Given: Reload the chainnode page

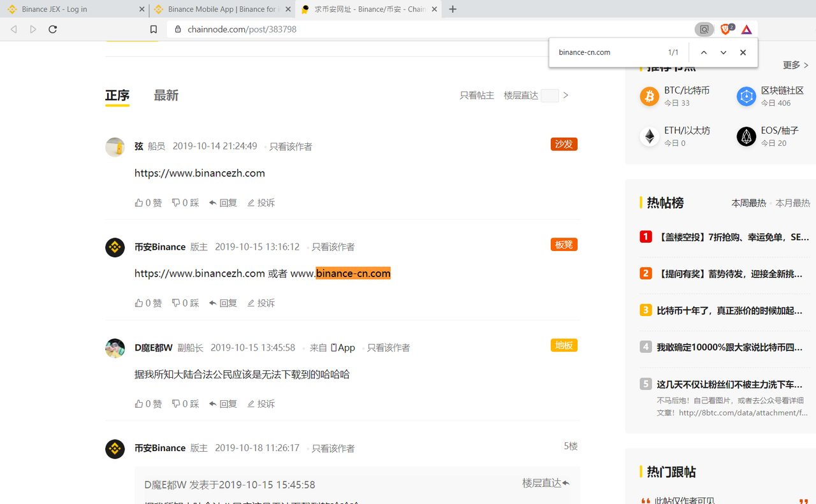Looking at the screenshot, I should (53, 29).
